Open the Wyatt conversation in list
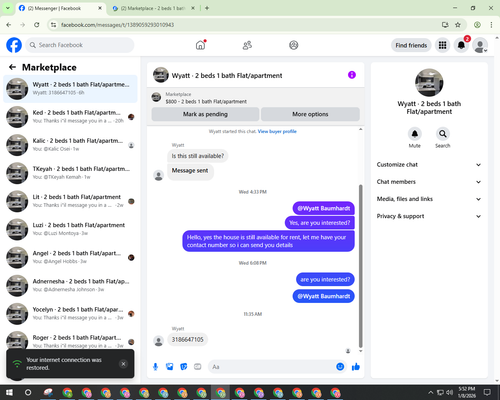 (70, 89)
